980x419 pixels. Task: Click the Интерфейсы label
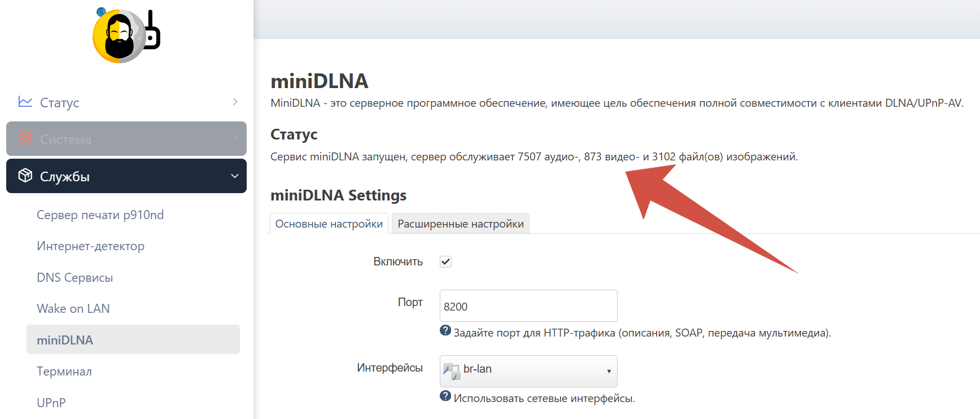(390, 368)
